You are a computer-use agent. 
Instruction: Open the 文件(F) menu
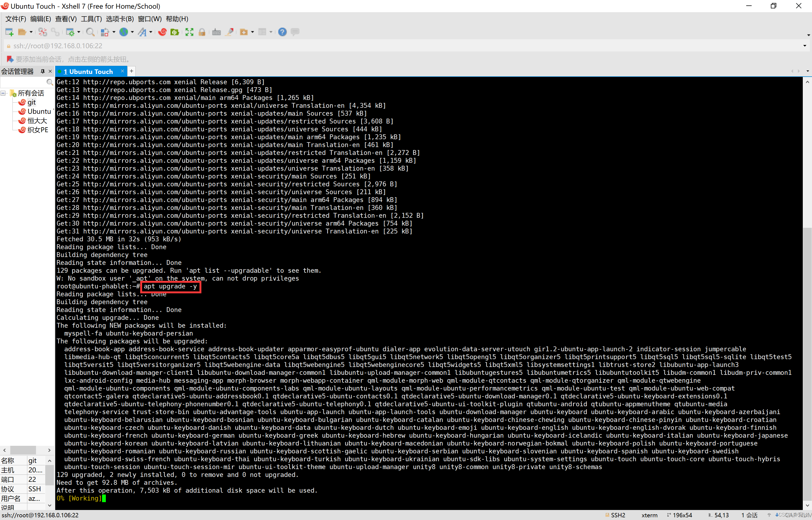click(x=15, y=19)
